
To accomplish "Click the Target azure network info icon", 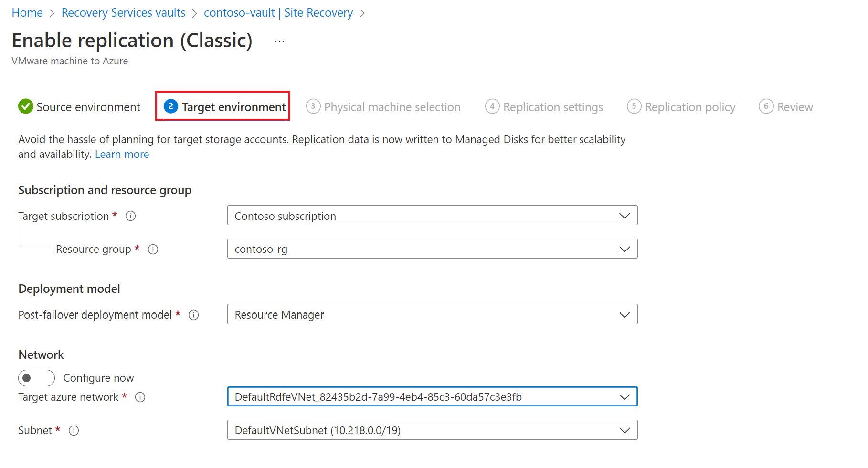I will (x=140, y=397).
